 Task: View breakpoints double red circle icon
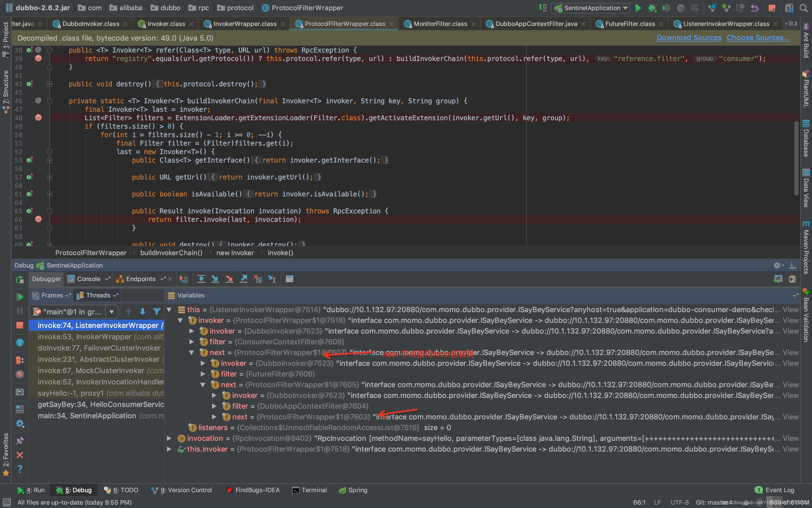coord(20,360)
